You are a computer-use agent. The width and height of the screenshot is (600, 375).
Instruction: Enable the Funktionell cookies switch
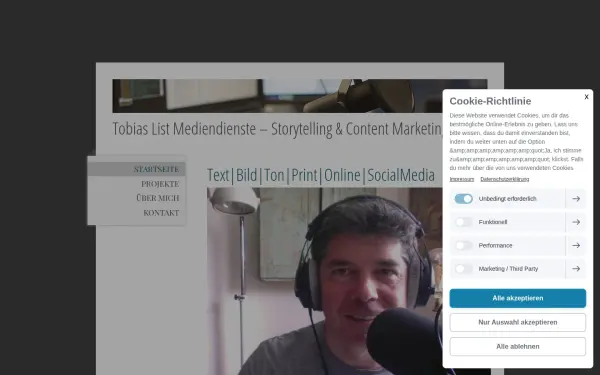pos(463,222)
